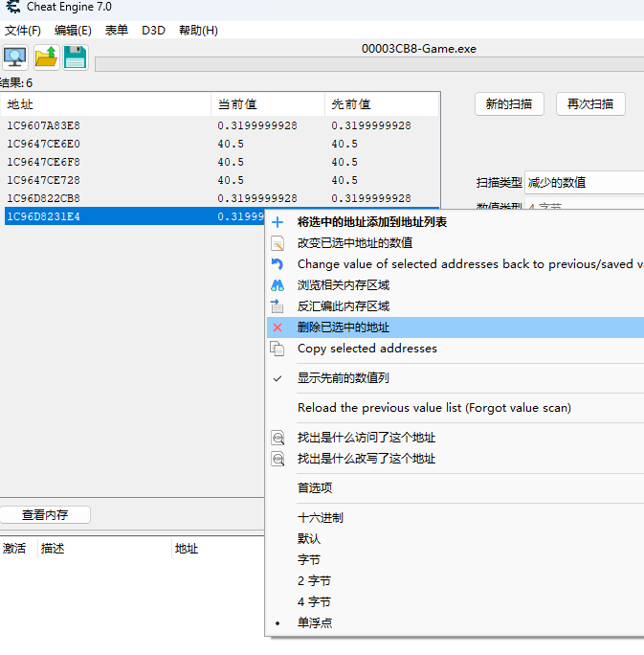This screenshot has height=655, width=644.
Task: Select address row 1C9647CE6F8
Action: click(222, 162)
